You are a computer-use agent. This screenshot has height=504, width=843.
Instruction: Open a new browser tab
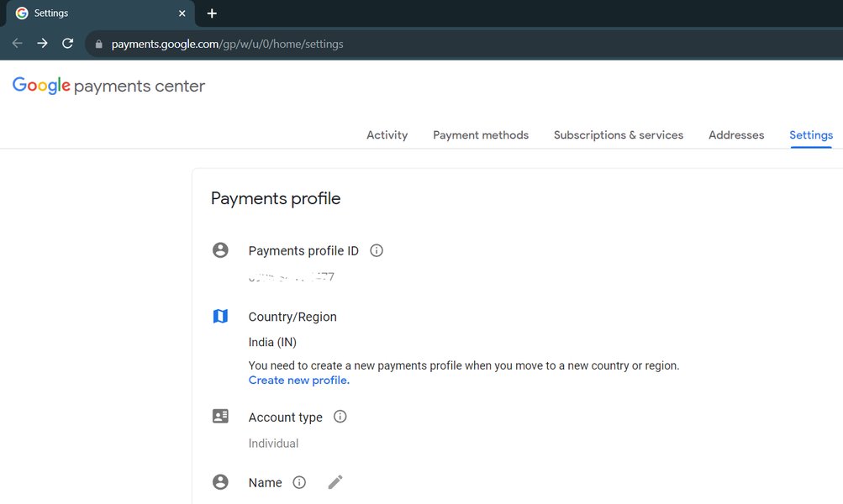click(x=212, y=13)
